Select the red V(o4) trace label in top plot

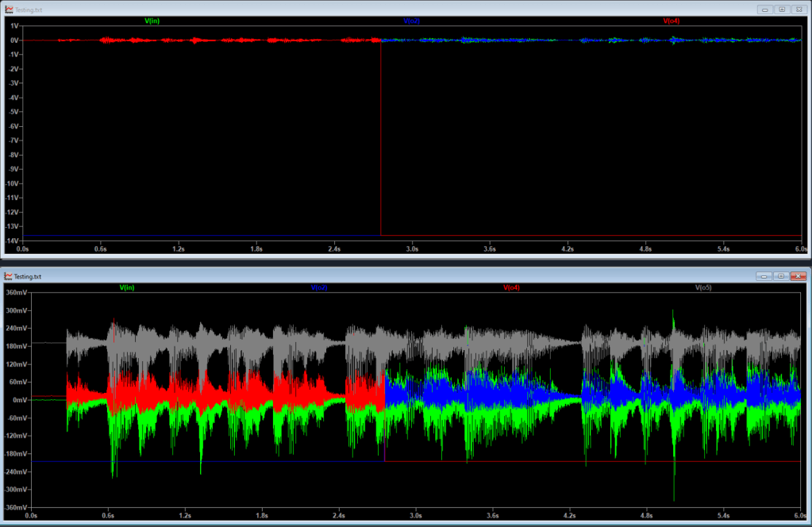coord(671,21)
